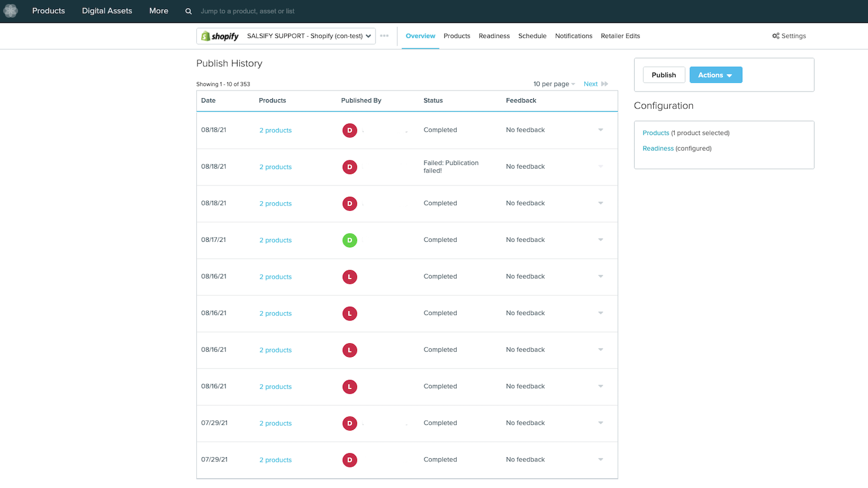Open Digital Assets in the top navigation
This screenshot has height=488, width=868.
[107, 11]
